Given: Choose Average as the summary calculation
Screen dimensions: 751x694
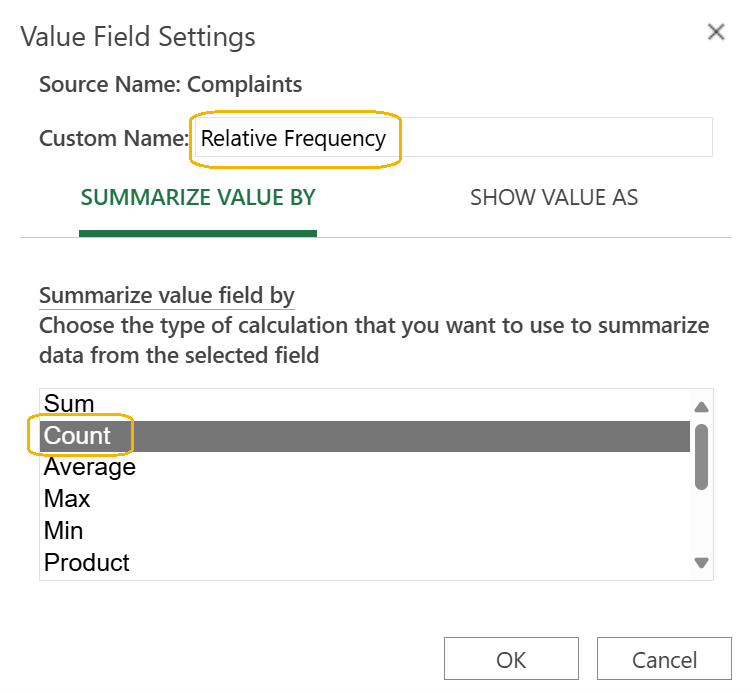Looking at the screenshot, I should pyautogui.click(x=364, y=467).
